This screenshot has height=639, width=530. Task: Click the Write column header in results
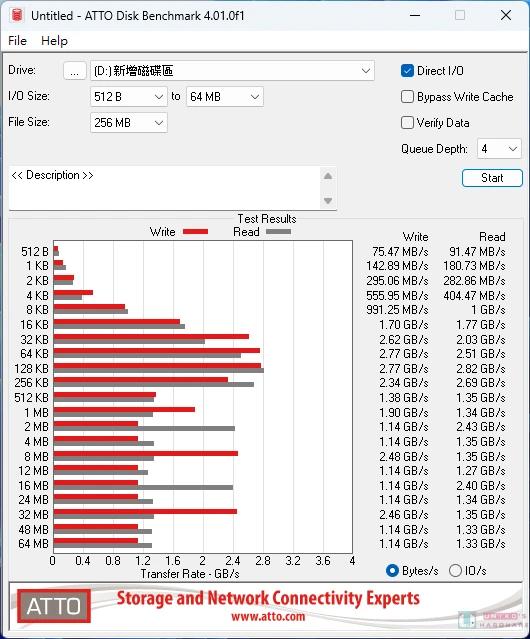point(416,237)
